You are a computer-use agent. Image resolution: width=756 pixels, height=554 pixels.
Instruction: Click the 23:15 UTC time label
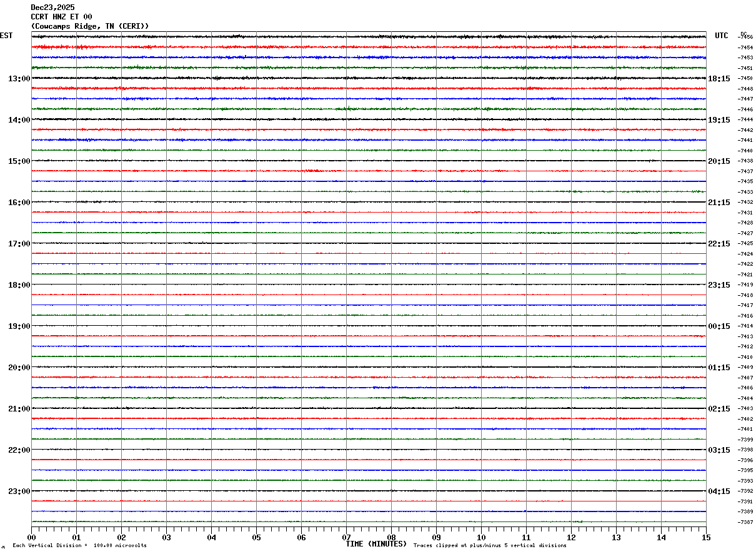tap(719, 285)
